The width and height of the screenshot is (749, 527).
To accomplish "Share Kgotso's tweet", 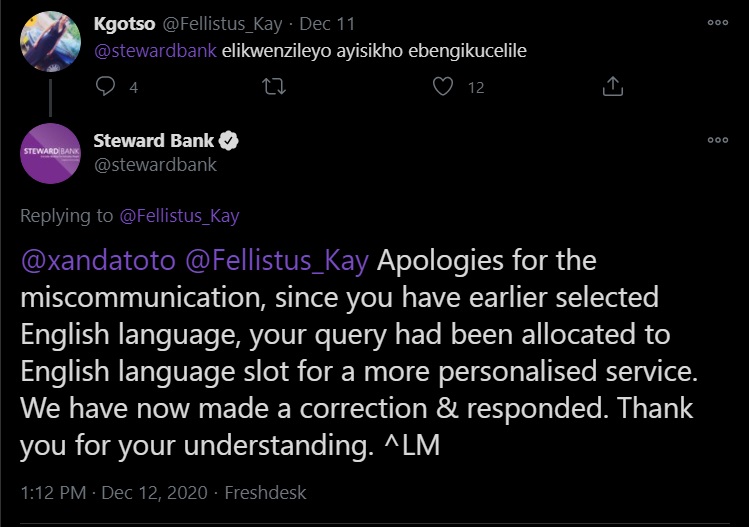I will point(613,87).
